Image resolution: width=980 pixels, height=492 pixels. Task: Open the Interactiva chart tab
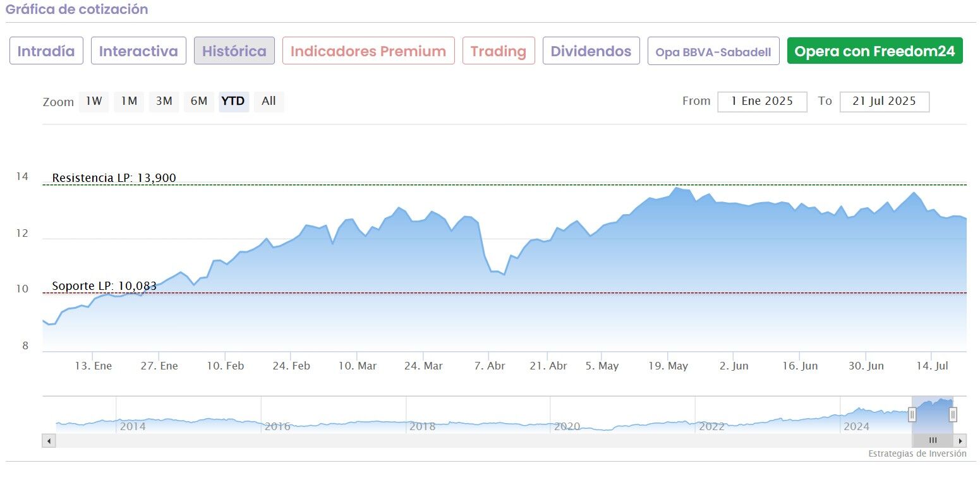click(138, 51)
